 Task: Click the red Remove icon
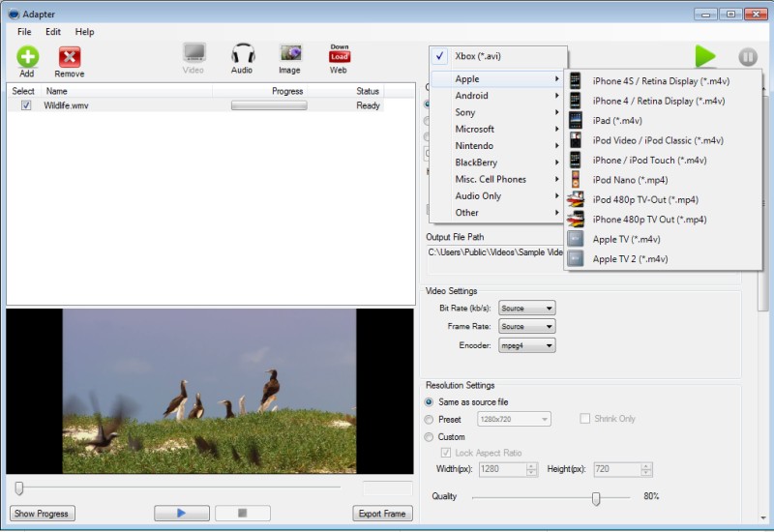click(69, 57)
